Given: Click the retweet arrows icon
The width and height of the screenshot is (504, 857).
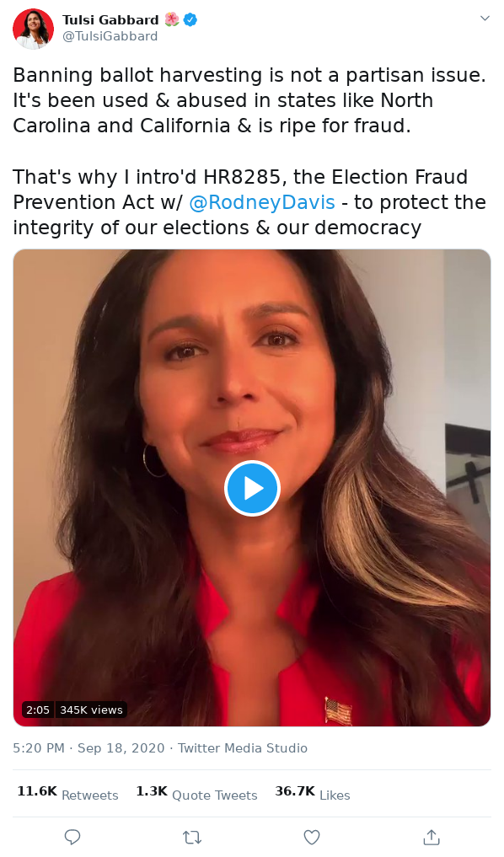Looking at the screenshot, I should point(192,837).
